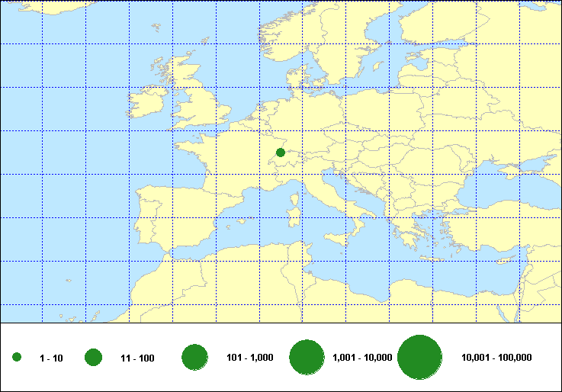562x392 pixels.
Task: Click the legend circle for 1,001 - 10,000
Action: coord(307,357)
